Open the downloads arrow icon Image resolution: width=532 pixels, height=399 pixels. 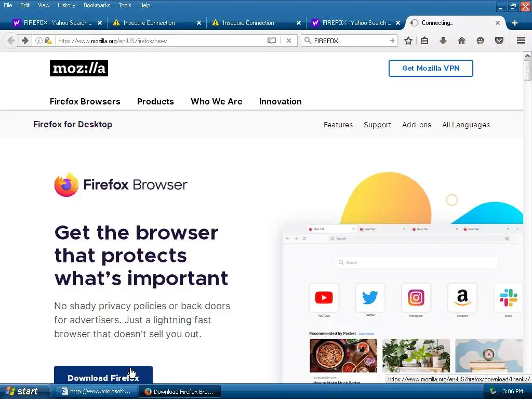click(443, 41)
